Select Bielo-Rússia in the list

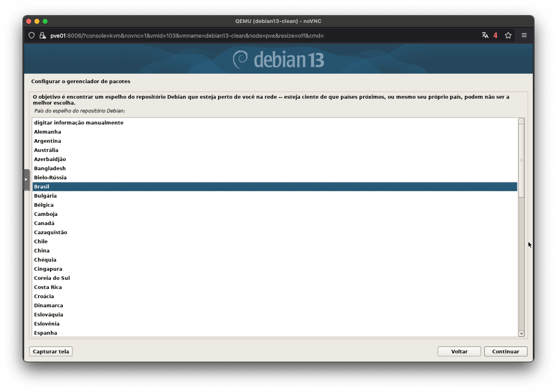(x=275, y=177)
